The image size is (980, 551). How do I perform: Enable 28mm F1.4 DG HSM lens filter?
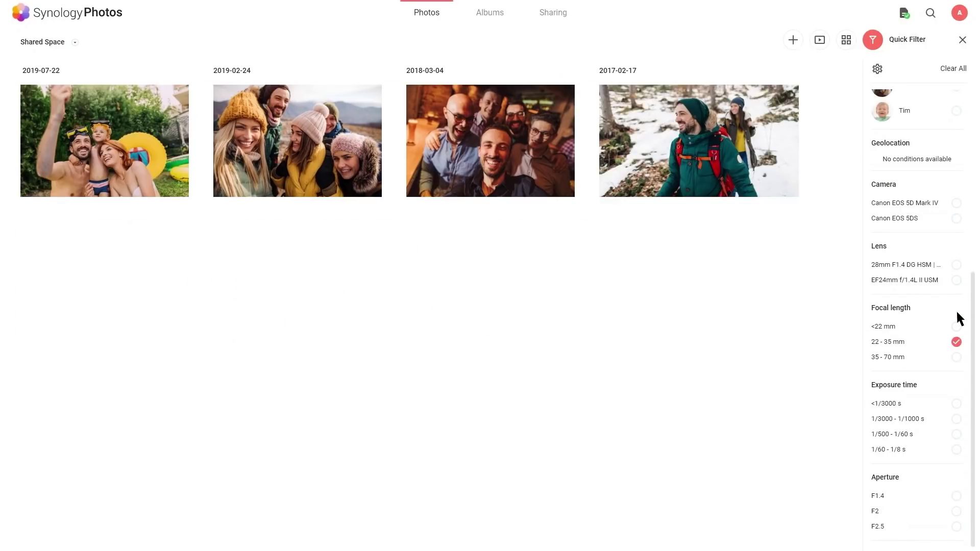click(957, 265)
